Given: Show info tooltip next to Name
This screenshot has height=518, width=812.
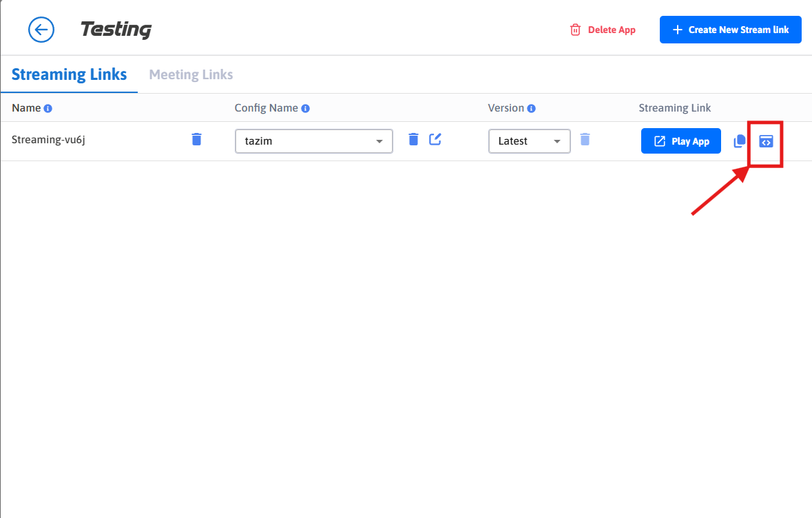Looking at the screenshot, I should tap(48, 108).
